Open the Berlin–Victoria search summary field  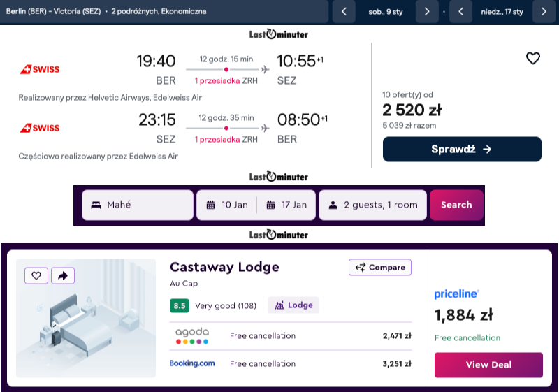164,11
